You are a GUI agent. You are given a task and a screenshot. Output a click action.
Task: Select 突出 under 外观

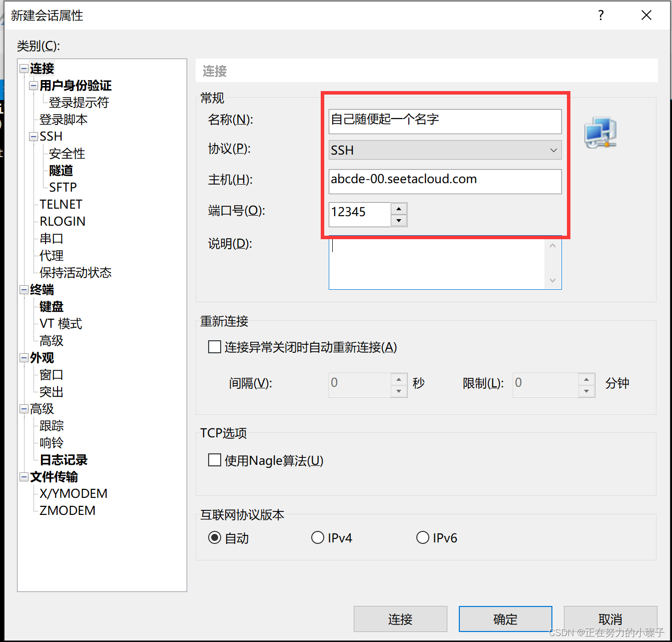[52, 392]
